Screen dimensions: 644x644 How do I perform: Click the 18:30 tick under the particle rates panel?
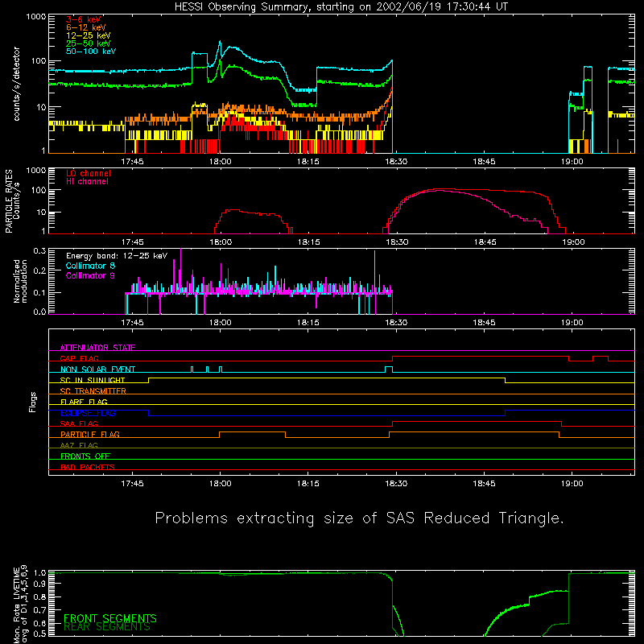[x=397, y=242]
